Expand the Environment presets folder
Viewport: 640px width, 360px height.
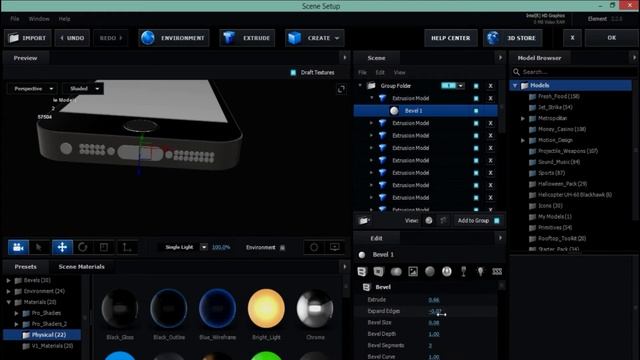tap(8, 291)
